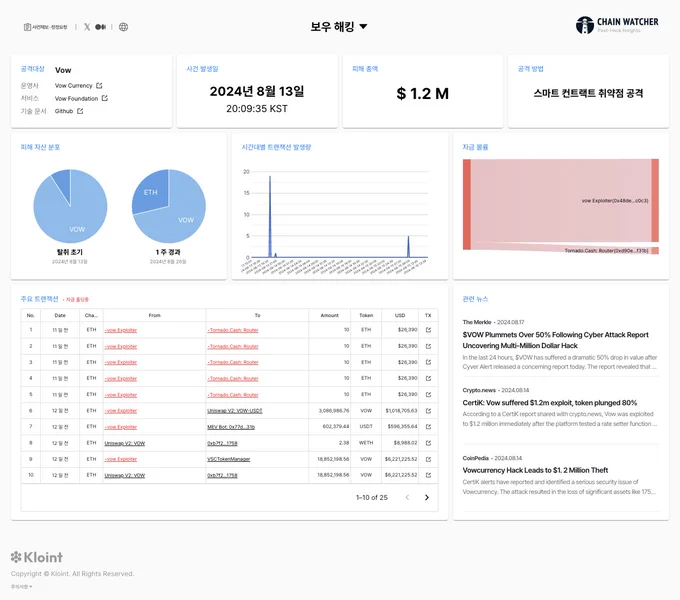The width and height of the screenshot is (680, 600).
Task: Select ETH slice in 1주 경과 pie chart
Action: [x=150, y=192]
